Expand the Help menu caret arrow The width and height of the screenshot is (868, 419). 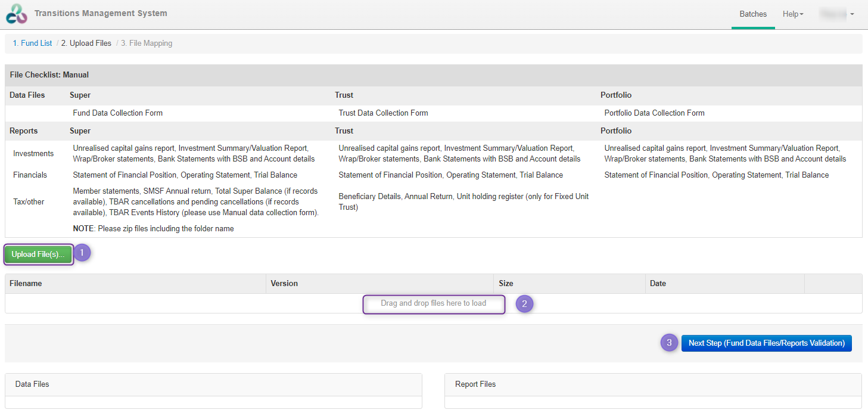coord(801,14)
